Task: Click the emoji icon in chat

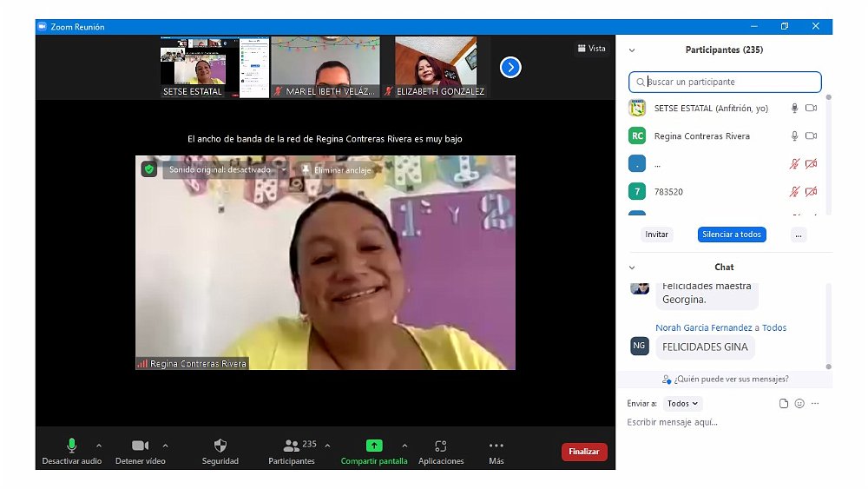Action: point(799,404)
